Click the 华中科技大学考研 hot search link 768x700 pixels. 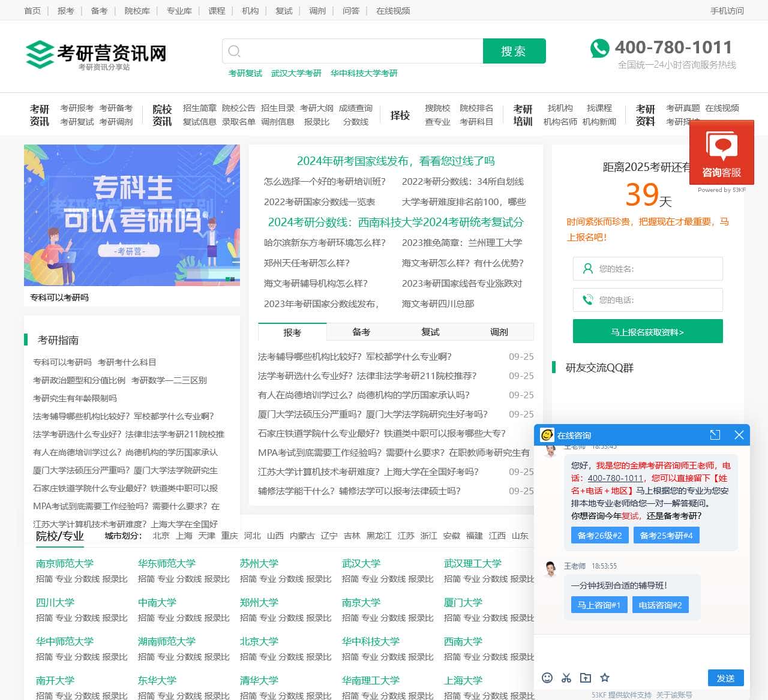[x=364, y=73]
